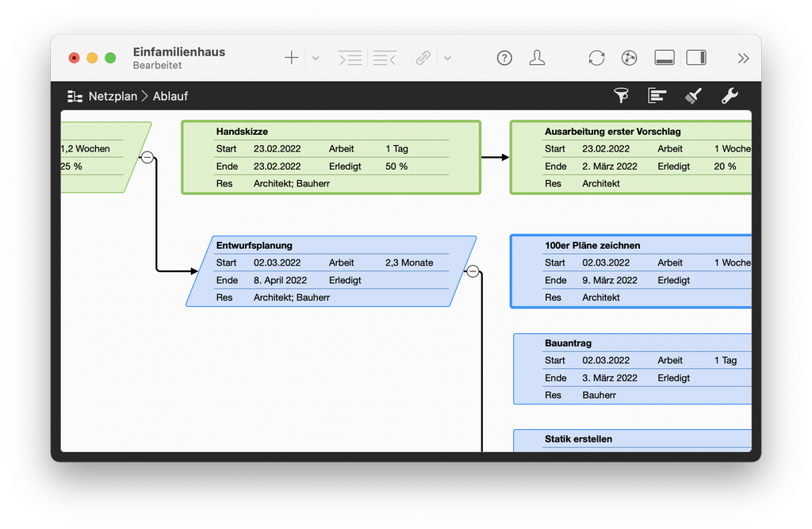The height and width of the screenshot is (529, 812).
Task: Select the 100er Pläne zeichnen task box
Action: [630, 246]
